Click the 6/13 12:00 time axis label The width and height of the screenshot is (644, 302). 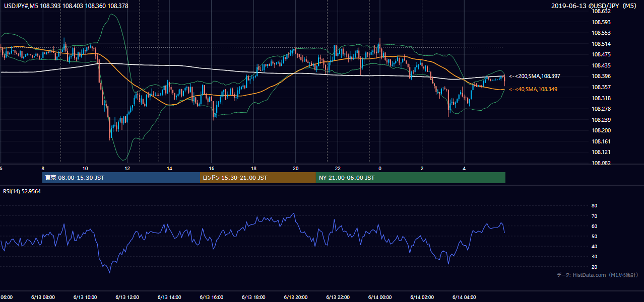tap(127, 297)
